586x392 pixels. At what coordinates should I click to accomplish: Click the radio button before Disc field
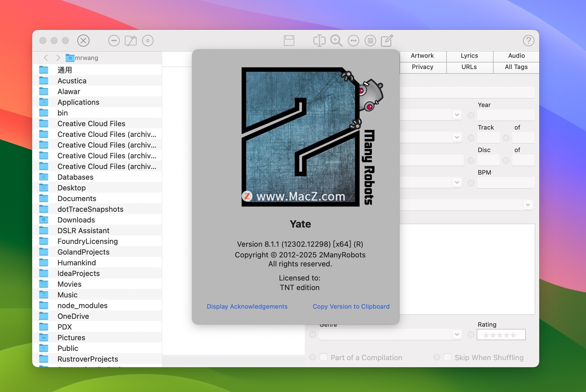[471, 160]
